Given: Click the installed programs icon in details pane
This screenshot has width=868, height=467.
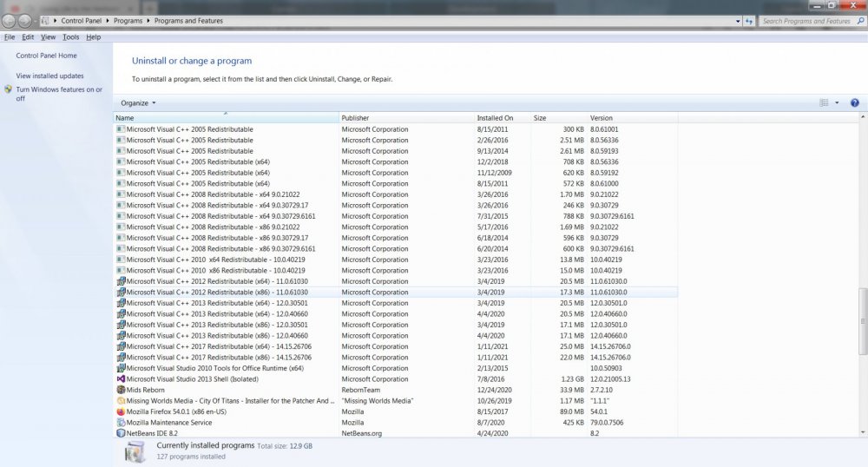Looking at the screenshot, I should tap(135, 451).
